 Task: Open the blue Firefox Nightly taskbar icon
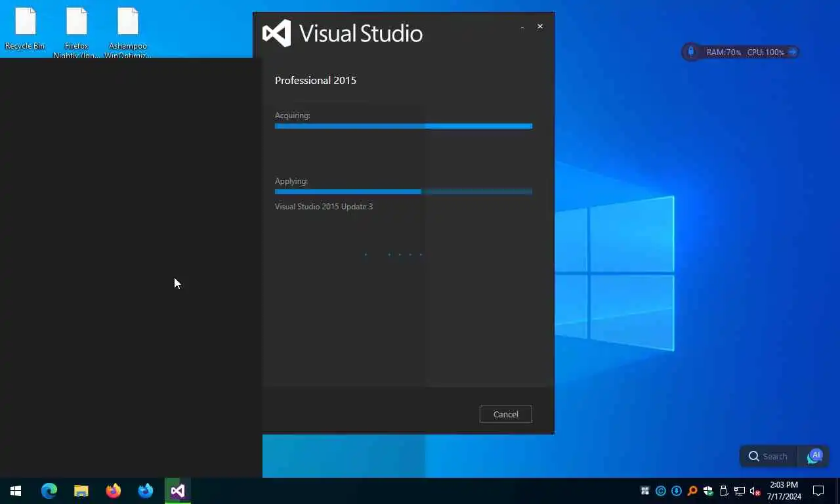pyautogui.click(x=146, y=491)
